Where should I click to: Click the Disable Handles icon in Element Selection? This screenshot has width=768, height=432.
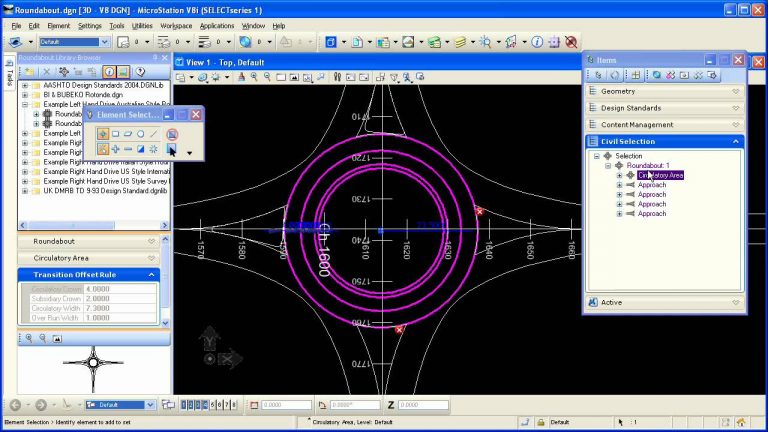173,133
